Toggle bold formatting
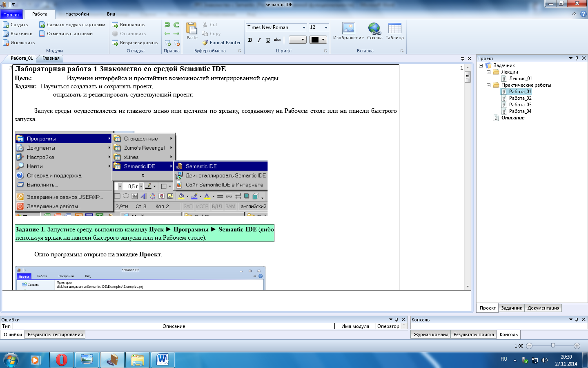Screen dimensions: 588x368 250,40
